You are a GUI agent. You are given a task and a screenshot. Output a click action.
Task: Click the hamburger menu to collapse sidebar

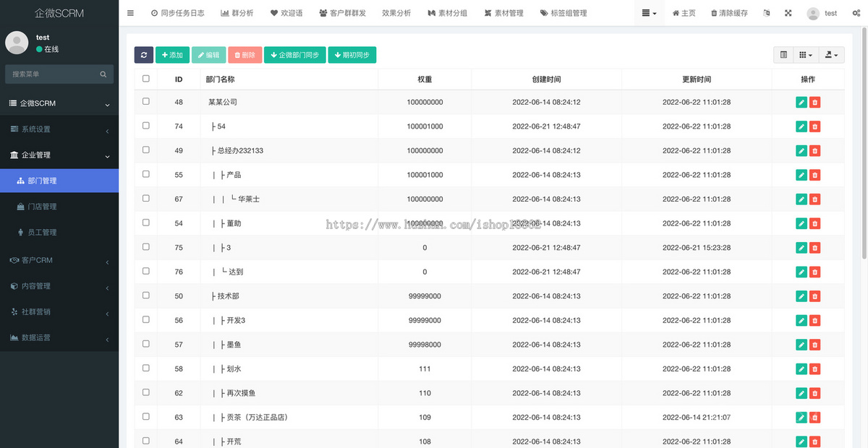(130, 12)
